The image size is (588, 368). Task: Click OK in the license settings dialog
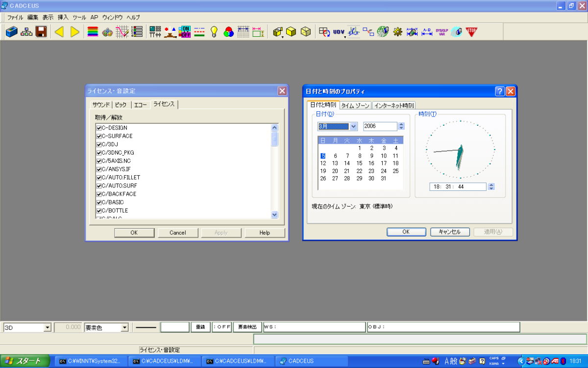tap(134, 233)
